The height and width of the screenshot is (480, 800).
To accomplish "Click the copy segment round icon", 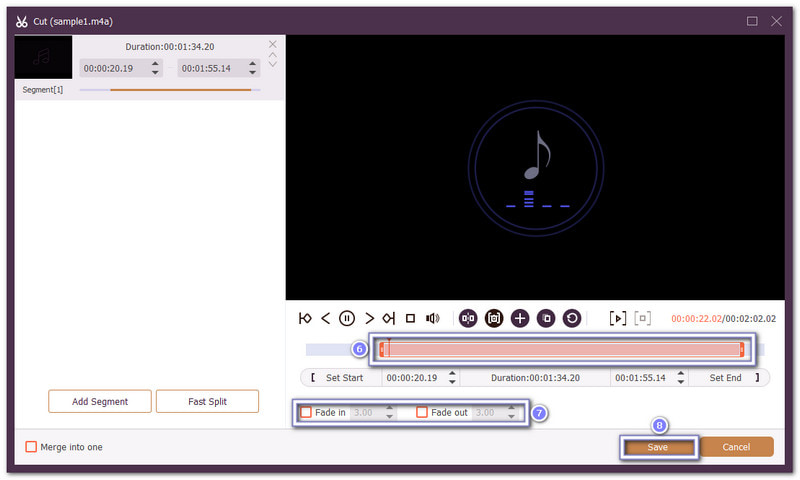I will pos(546,318).
